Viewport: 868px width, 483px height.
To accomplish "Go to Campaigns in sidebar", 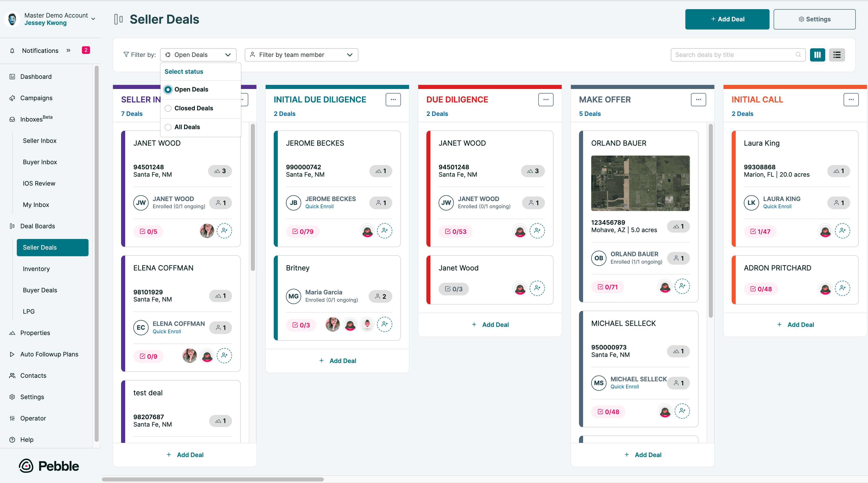I will click(36, 98).
